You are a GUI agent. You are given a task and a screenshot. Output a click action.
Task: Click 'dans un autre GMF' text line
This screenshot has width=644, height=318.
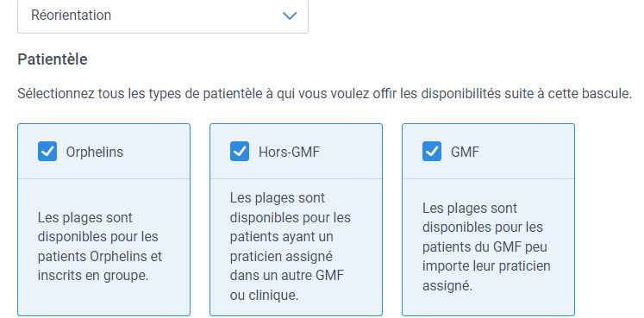[287, 275]
